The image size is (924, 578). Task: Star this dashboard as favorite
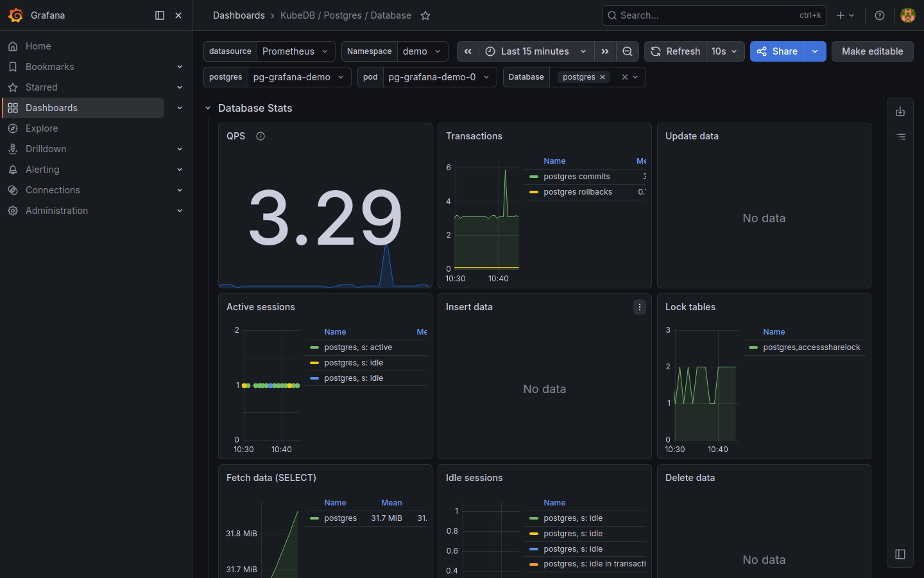pos(425,15)
